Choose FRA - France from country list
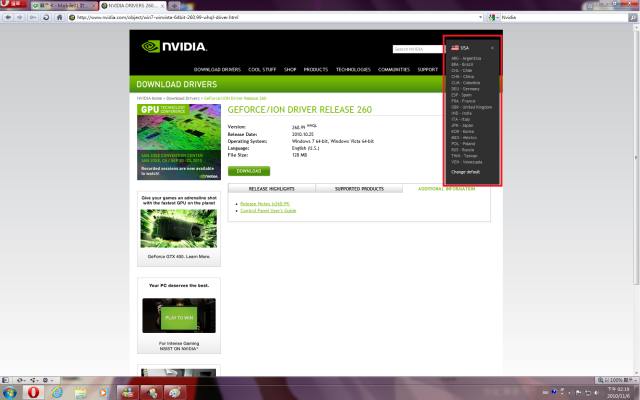This screenshot has height=400, width=640. point(463,101)
